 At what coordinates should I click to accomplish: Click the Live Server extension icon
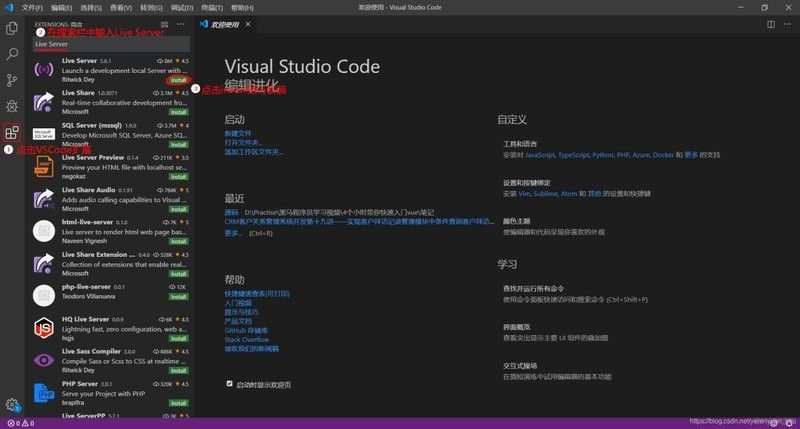click(44, 69)
